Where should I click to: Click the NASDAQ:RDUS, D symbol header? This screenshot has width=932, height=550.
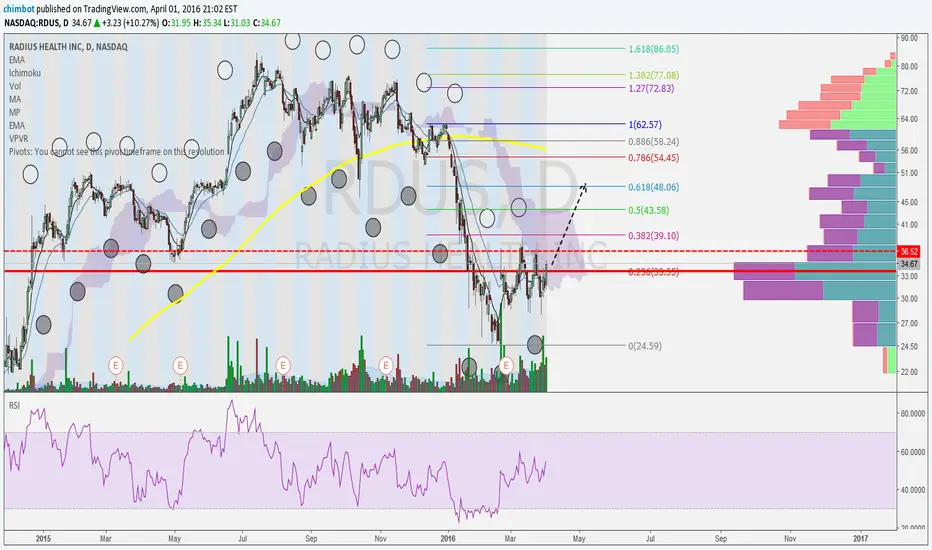click(x=36, y=23)
